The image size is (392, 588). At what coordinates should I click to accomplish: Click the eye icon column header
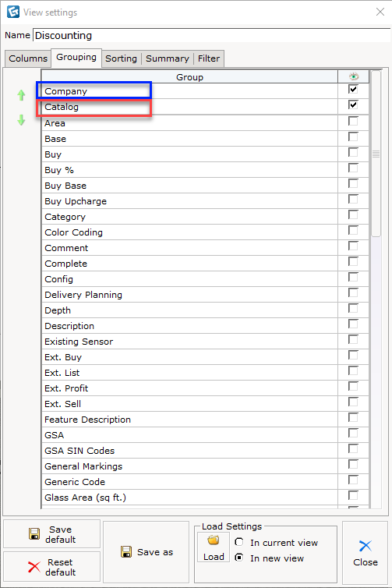click(353, 77)
